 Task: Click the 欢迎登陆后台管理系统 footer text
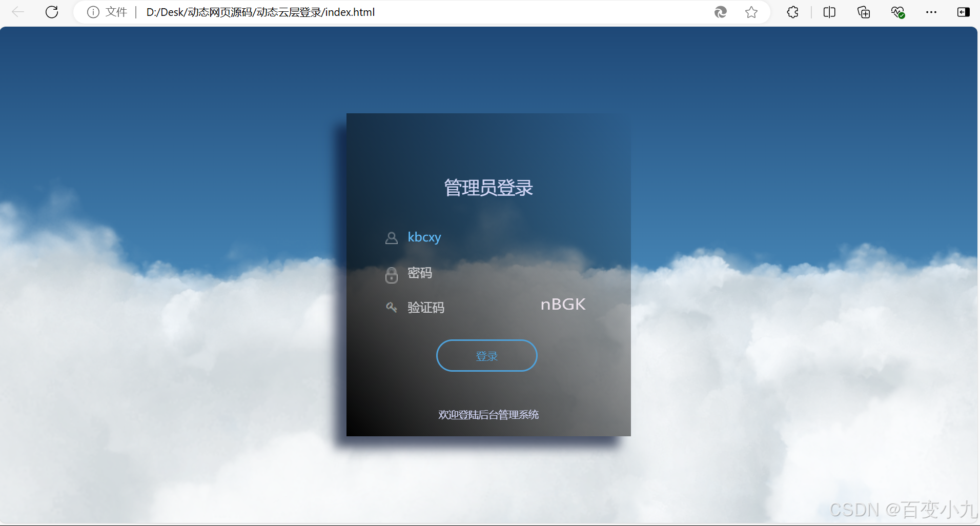[x=488, y=415]
